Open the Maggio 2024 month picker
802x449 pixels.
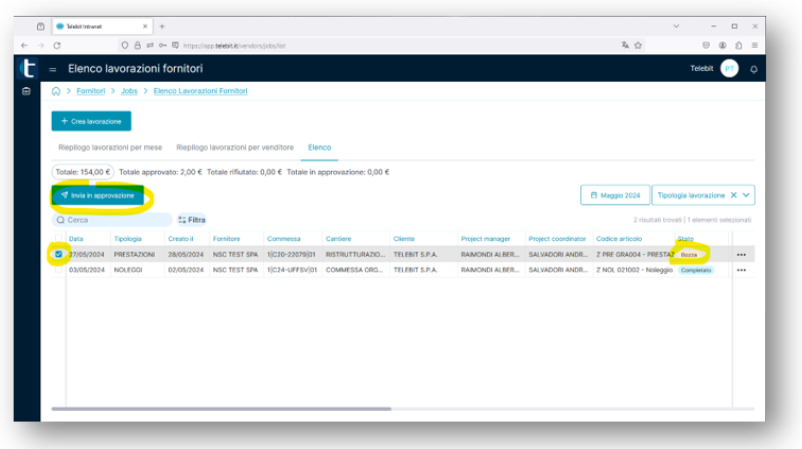pyautogui.click(x=614, y=195)
